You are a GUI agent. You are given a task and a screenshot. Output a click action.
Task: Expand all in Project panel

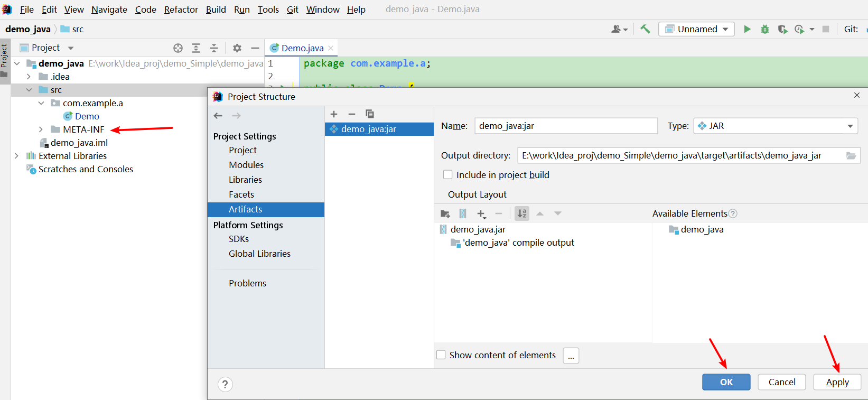(196, 48)
